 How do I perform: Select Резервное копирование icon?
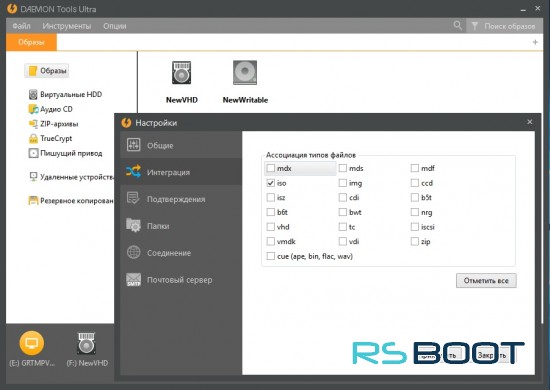pyautogui.click(x=33, y=201)
